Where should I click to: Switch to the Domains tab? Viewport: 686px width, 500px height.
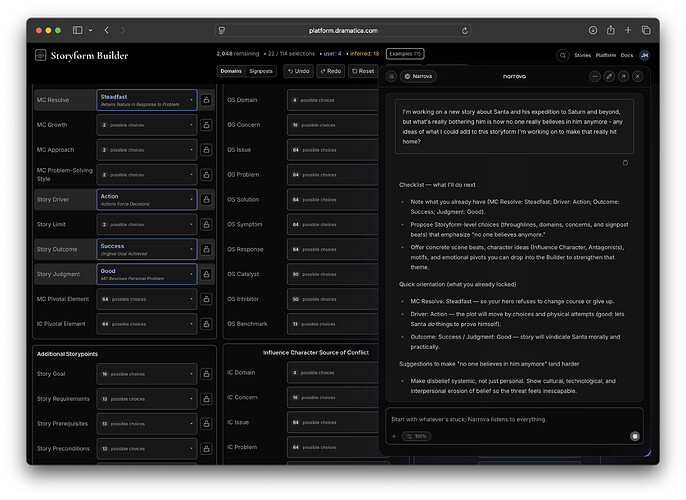(x=231, y=71)
